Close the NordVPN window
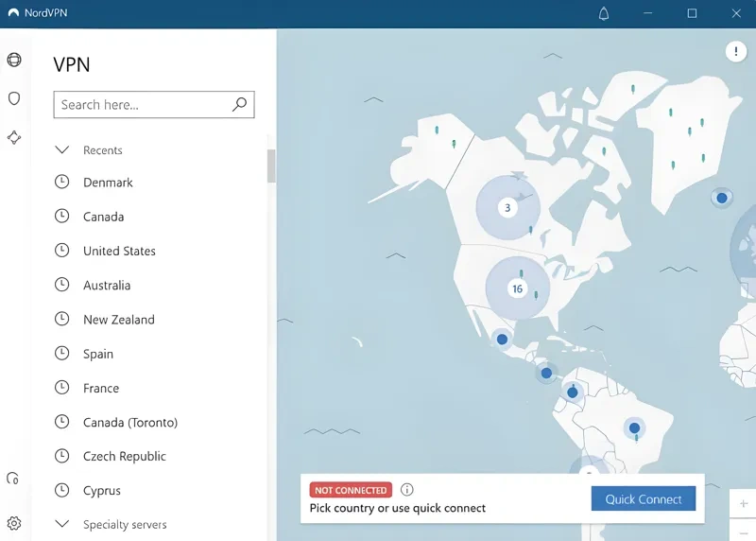Image resolution: width=756 pixels, height=541 pixels. click(x=736, y=13)
